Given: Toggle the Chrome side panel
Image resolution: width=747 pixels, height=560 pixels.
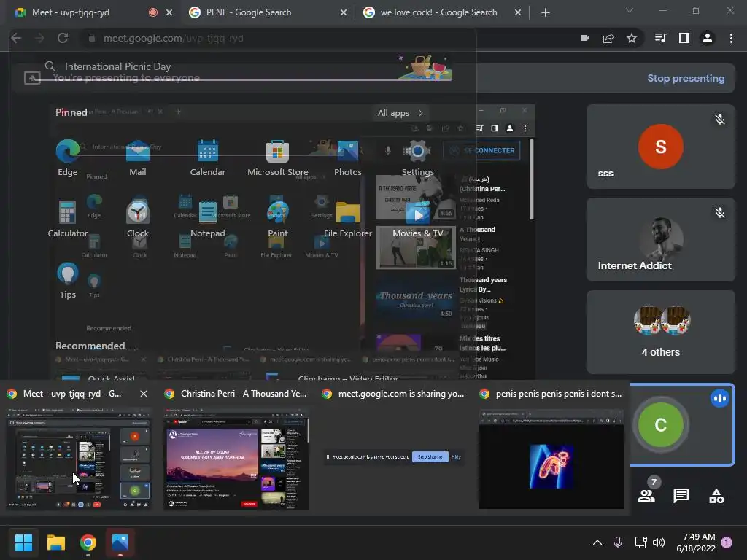Looking at the screenshot, I should pyautogui.click(x=684, y=38).
